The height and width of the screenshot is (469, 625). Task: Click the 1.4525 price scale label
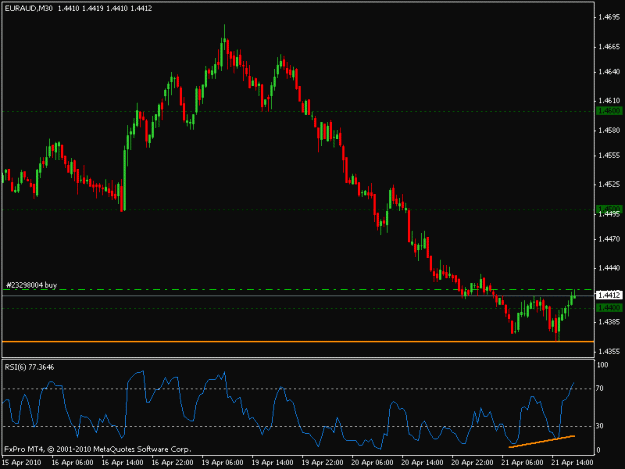click(609, 184)
